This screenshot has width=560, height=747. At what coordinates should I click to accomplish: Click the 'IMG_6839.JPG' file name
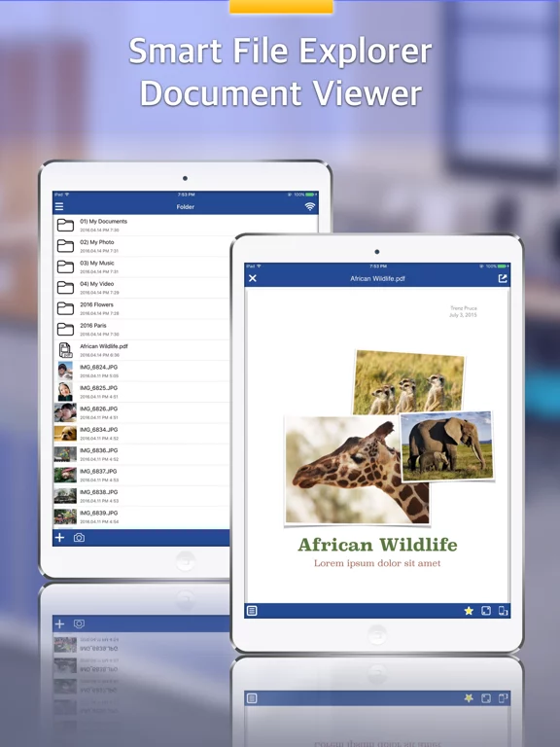click(98, 514)
